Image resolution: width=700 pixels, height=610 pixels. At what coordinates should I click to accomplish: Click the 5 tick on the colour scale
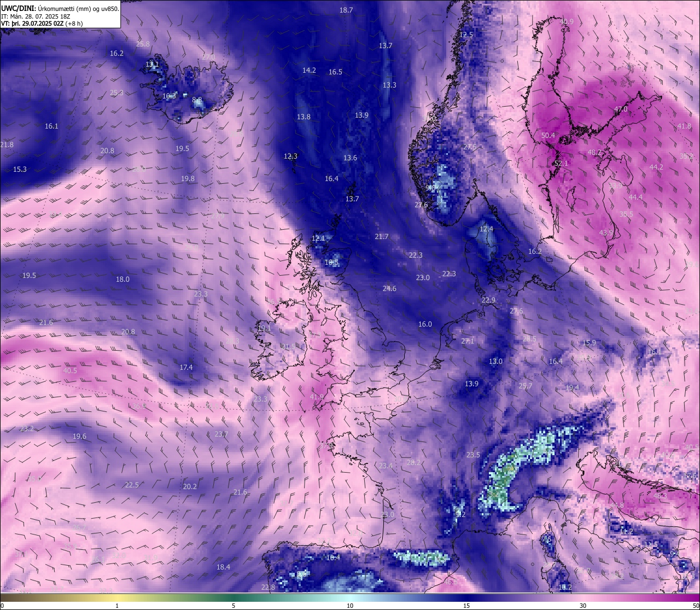pyautogui.click(x=234, y=606)
